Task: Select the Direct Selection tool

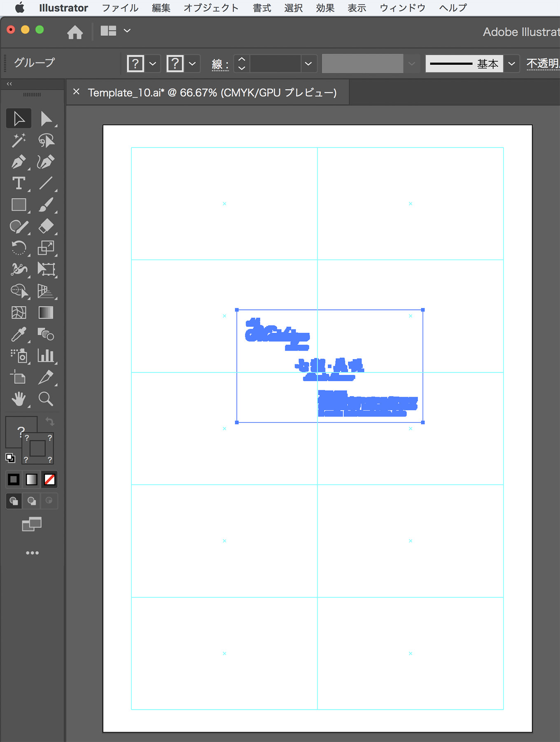Action: point(46,119)
